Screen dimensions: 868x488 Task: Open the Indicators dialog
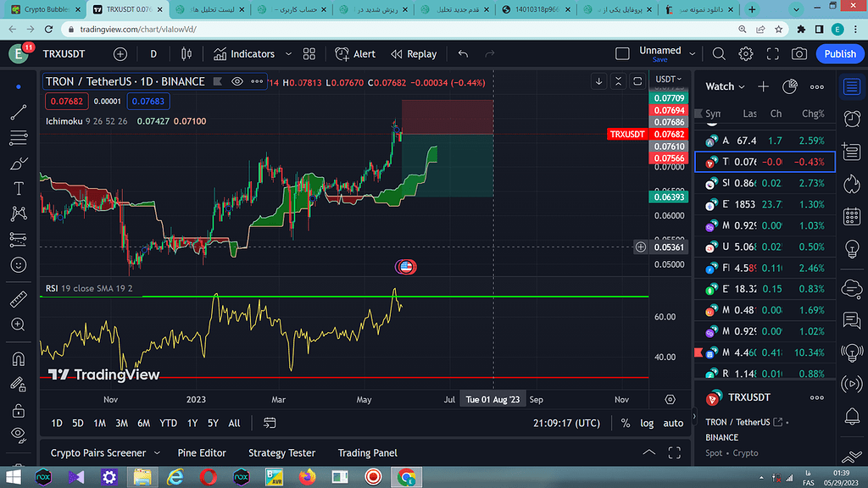click(244, 53)
